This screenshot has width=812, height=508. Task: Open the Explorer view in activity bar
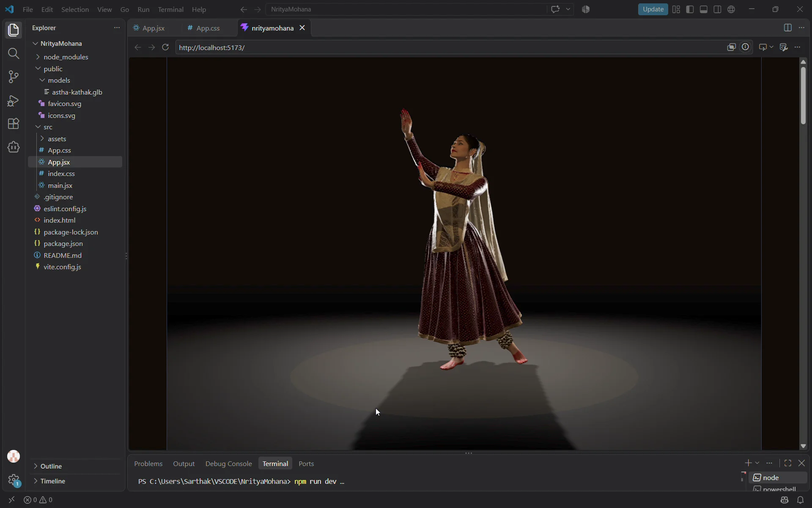pyautogui.click(x=14, y=30)
